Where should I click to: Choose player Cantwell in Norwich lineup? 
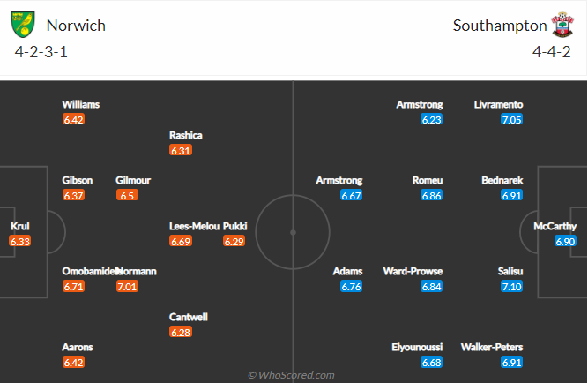(x=189, y=317)
